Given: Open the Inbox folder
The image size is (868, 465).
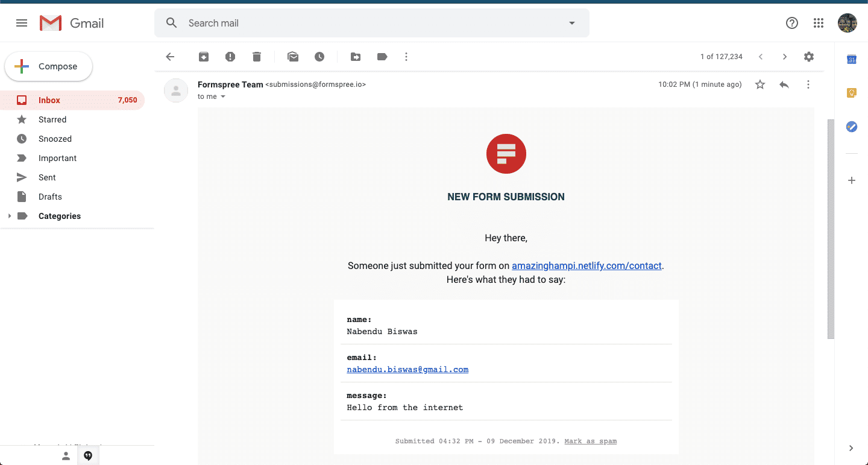Looking at the screenshot, I should coord(72,100).
